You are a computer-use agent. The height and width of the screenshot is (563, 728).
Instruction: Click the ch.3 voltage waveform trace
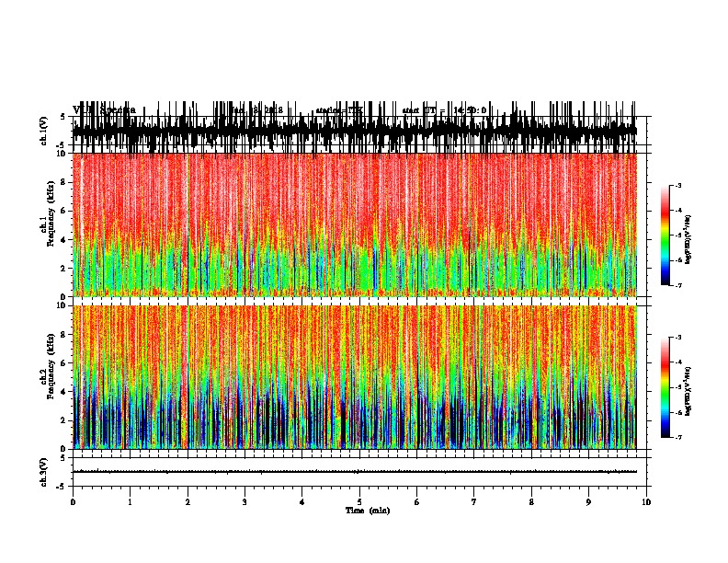click(x=354, y=472)
